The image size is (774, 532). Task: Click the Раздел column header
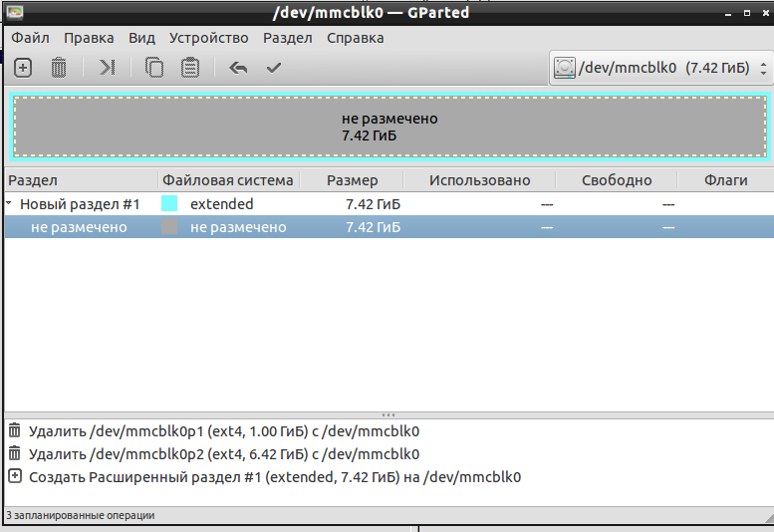81,180
